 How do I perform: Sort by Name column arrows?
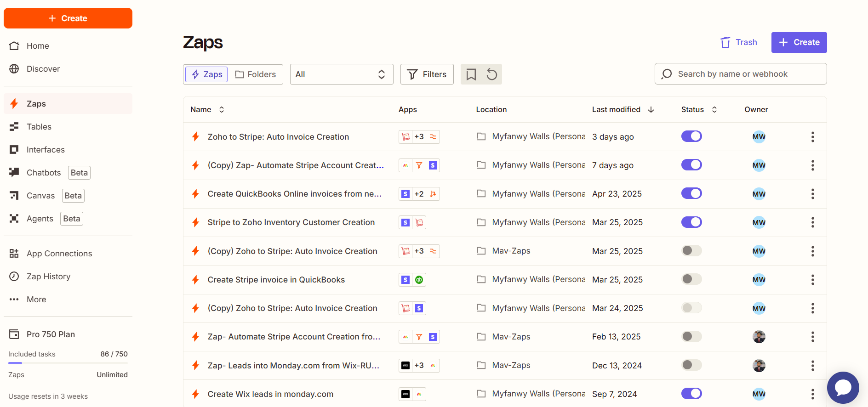222,110
